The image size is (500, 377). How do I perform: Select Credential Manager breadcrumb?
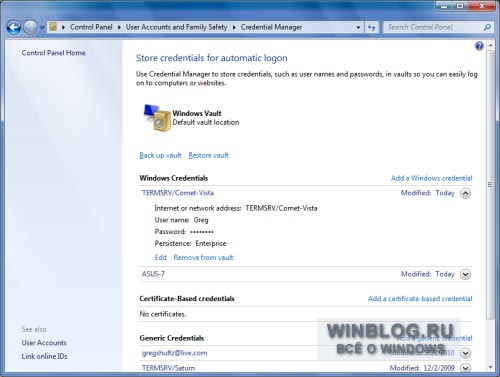click(271, 27)
